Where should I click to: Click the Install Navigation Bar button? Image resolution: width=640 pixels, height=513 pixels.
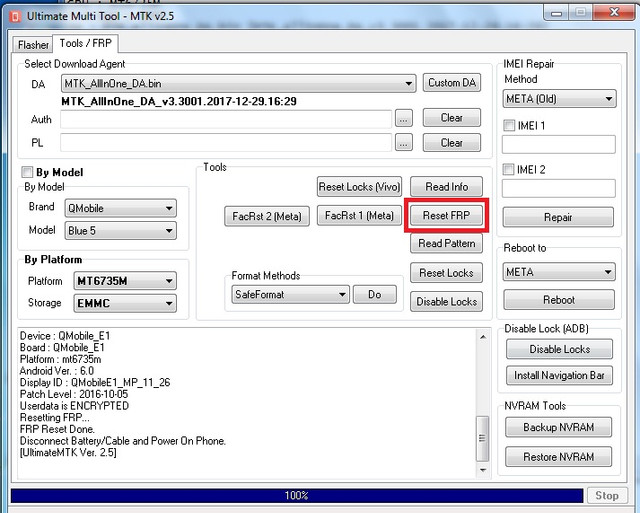tap(559, 375)
